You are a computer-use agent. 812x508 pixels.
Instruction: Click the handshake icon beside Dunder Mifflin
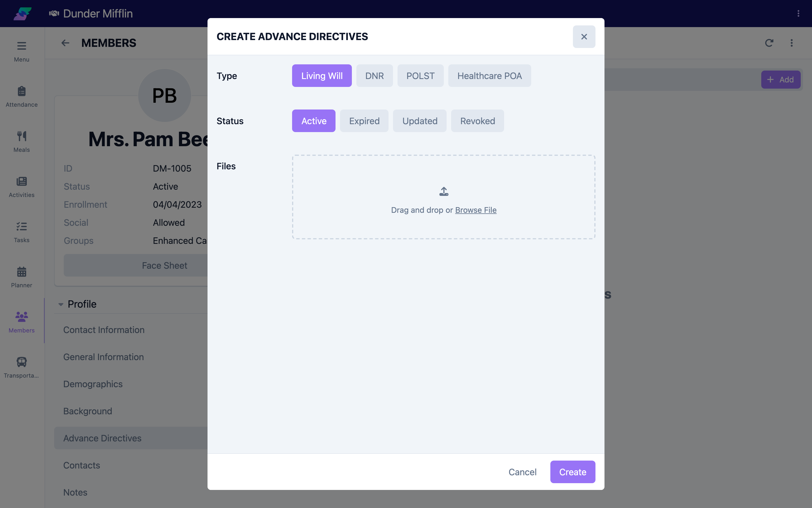click(54, 14)
